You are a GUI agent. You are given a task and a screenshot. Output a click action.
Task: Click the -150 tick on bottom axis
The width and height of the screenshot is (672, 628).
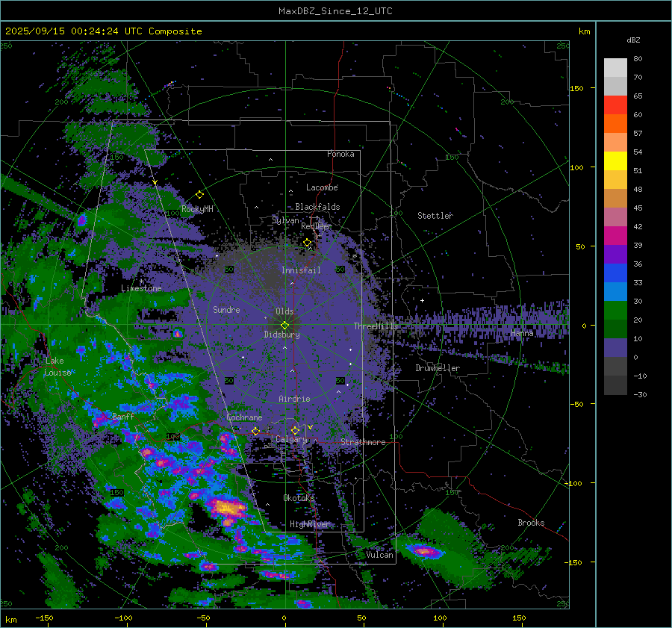point(44,618)
